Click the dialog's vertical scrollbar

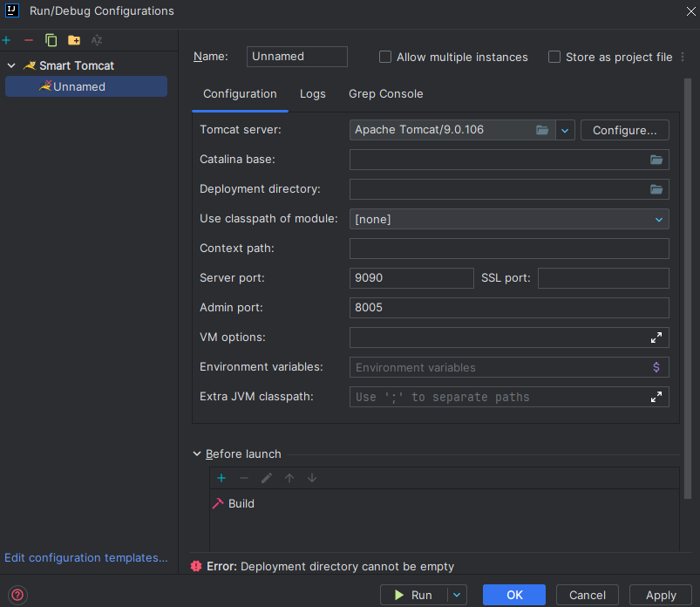(x=688, y=289)
